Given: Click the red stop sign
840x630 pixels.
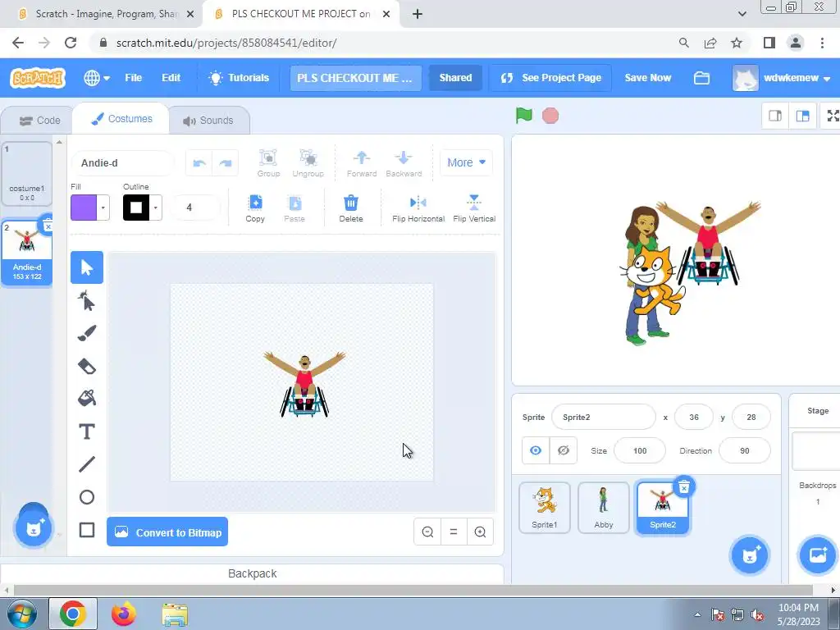Looking at the screenshot, I should [550, 116].
